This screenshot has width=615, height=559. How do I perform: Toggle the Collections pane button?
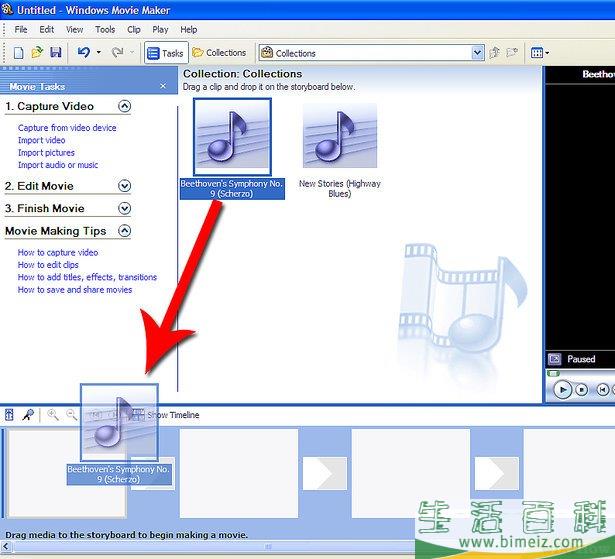(x=220, y=53)
